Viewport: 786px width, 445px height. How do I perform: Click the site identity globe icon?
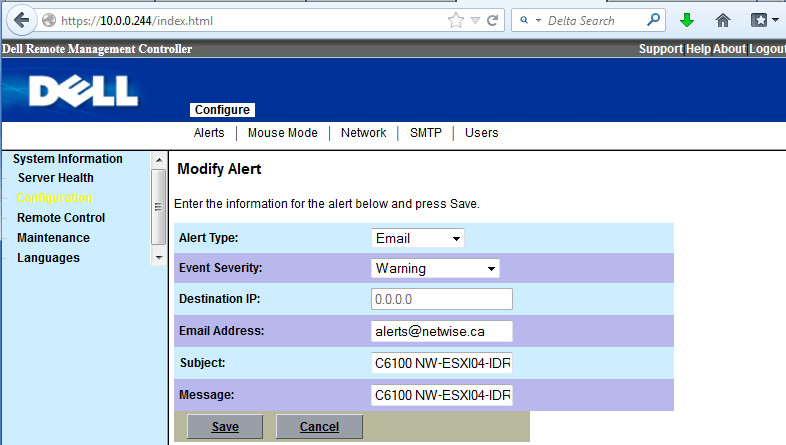(49, 21)
